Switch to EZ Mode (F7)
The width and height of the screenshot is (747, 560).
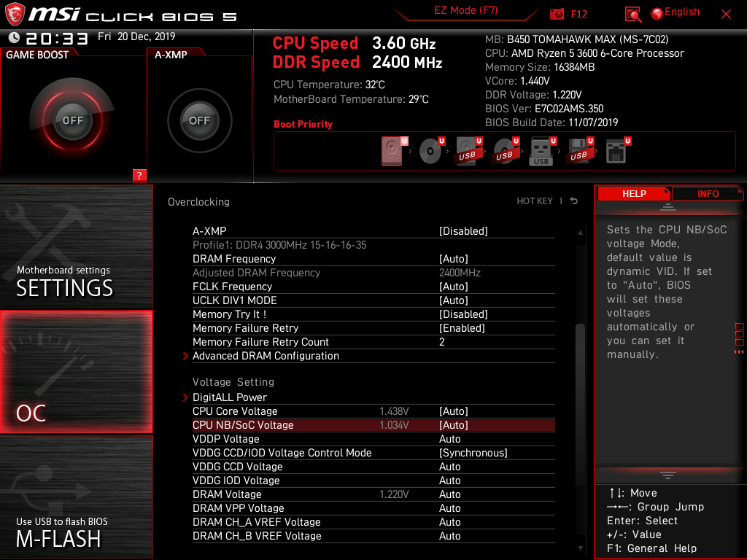pos(465,11)
